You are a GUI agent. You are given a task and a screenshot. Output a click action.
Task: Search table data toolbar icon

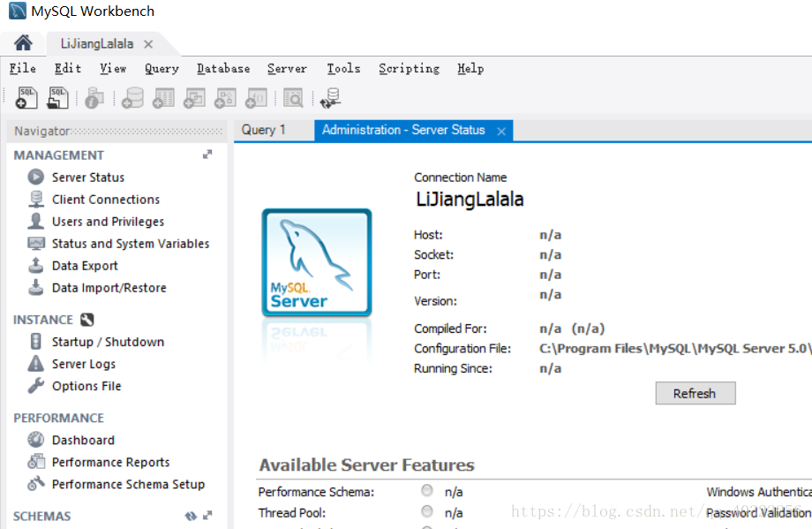click(293, 97)
